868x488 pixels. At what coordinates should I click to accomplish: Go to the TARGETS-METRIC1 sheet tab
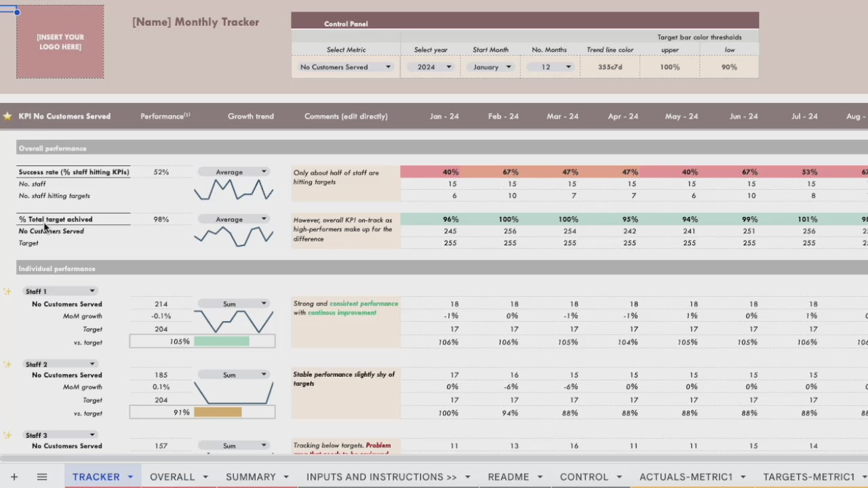pyautogui.click(x=809, y=477)
